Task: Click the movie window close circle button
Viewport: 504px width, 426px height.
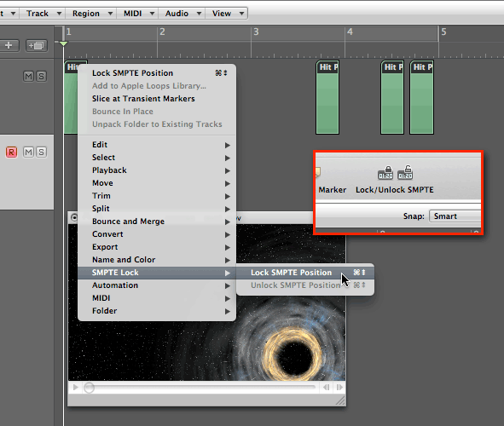Action: [74, 217]
